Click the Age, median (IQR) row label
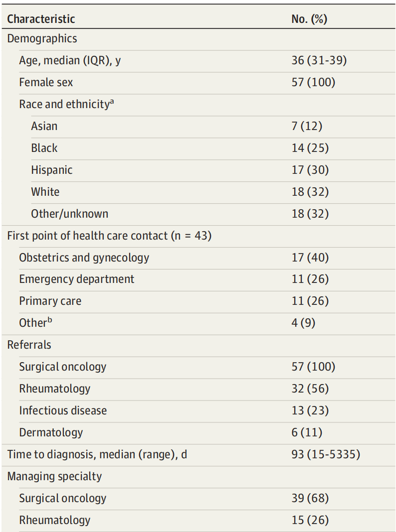Image resolution: width=396 pixels, height=532 pixels. point(70,61)
